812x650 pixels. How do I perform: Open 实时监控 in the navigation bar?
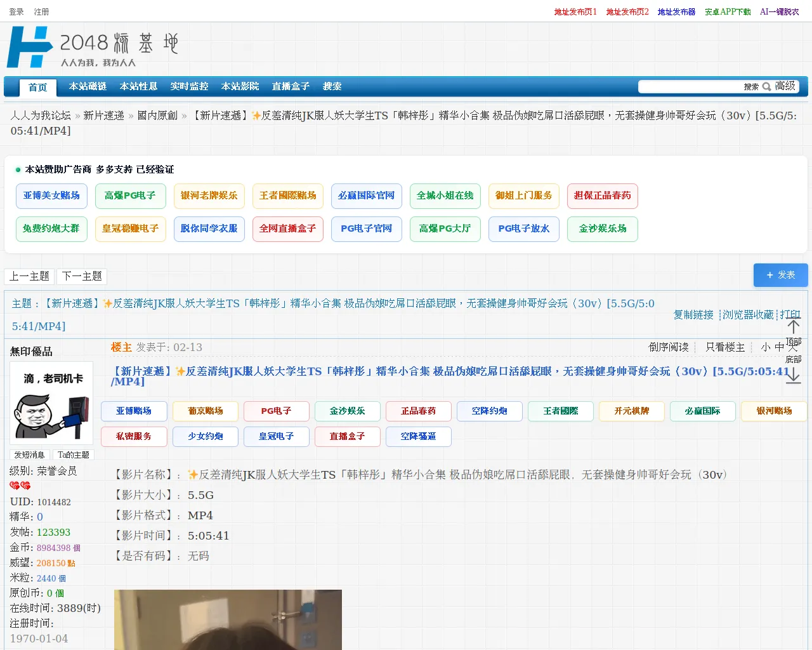click(189, 86)
